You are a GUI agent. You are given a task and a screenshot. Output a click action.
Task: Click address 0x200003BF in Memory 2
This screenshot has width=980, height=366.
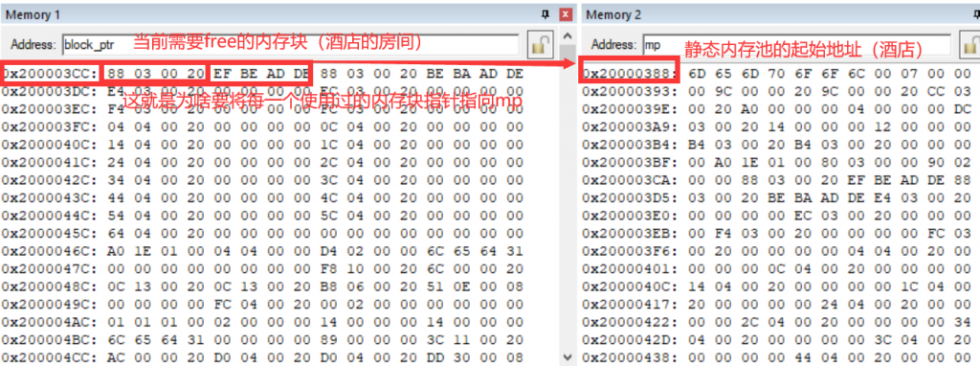tap(630, 163)
